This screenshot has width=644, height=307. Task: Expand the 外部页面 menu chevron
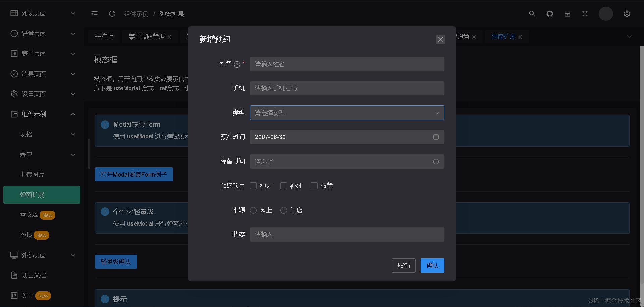point(73,255)
